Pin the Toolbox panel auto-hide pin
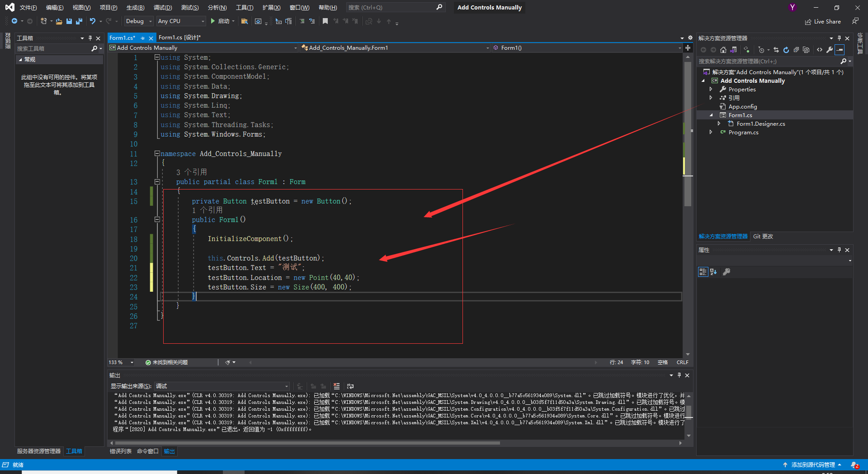 point(90,38)
